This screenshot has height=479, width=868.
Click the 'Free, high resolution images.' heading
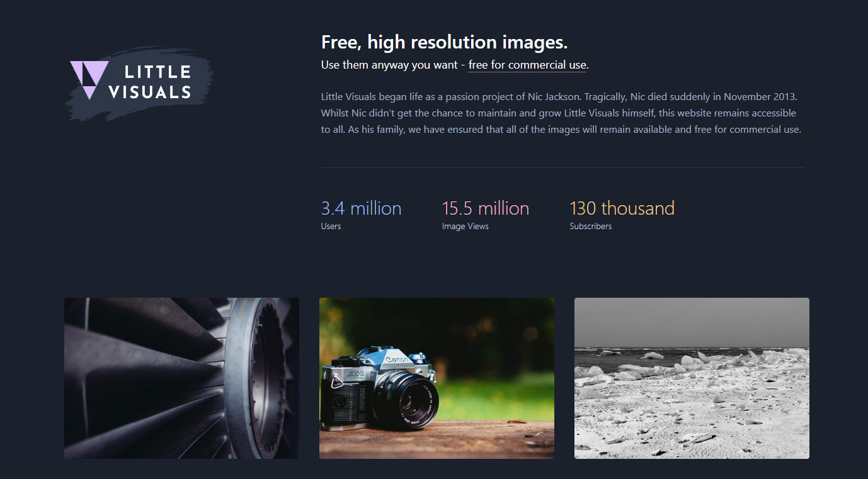point(445,42)
